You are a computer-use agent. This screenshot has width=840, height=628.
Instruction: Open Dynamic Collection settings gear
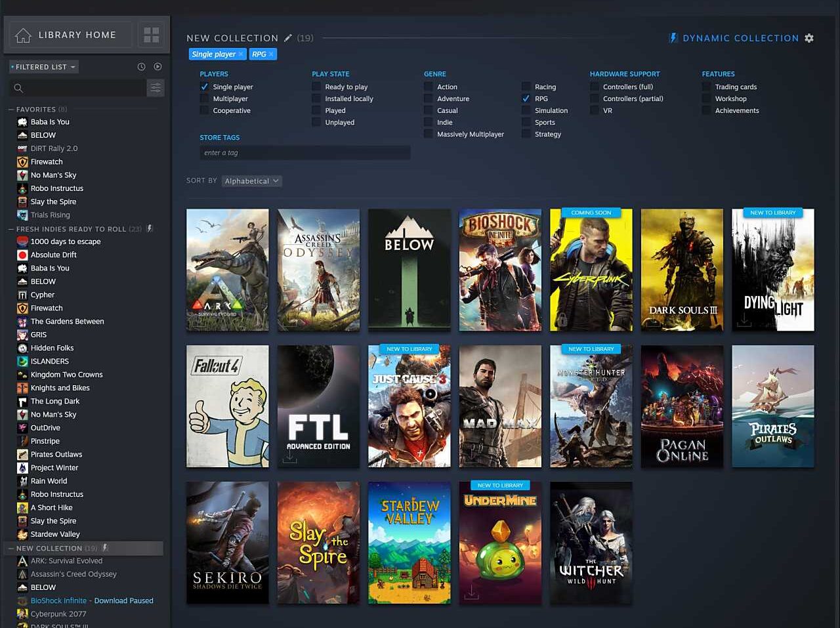coord(809,38)
